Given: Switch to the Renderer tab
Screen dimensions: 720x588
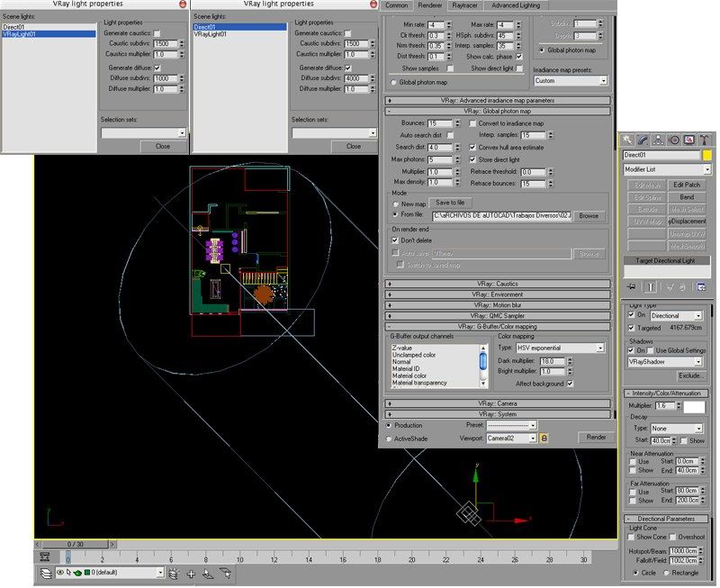Looking at the screenshot, I should tap(430, 5).
